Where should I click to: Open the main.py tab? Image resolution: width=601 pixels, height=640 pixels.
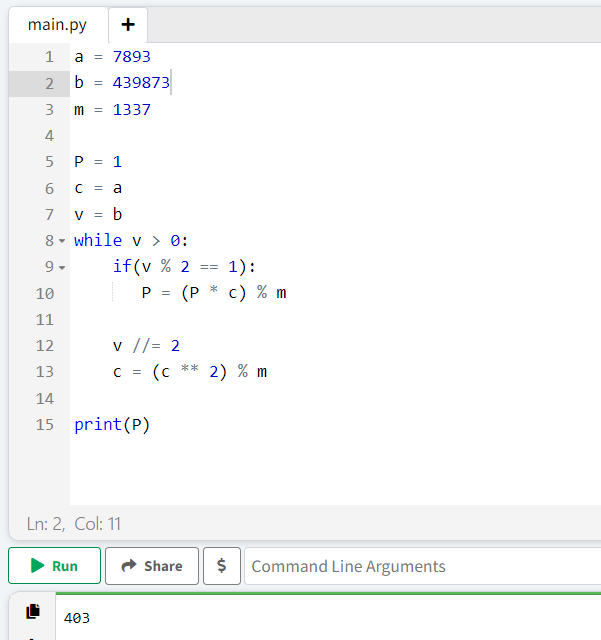click(x=58, y=25)
